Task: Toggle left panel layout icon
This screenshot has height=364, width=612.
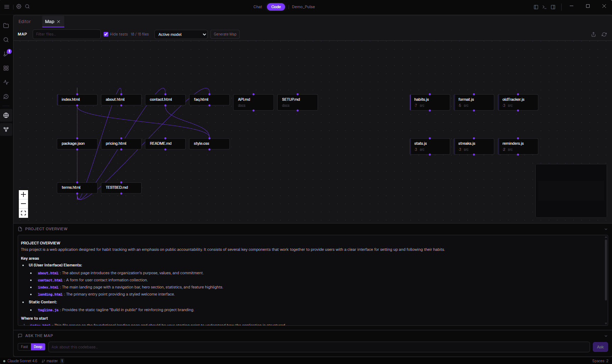Action: click(x=536, y=7)
